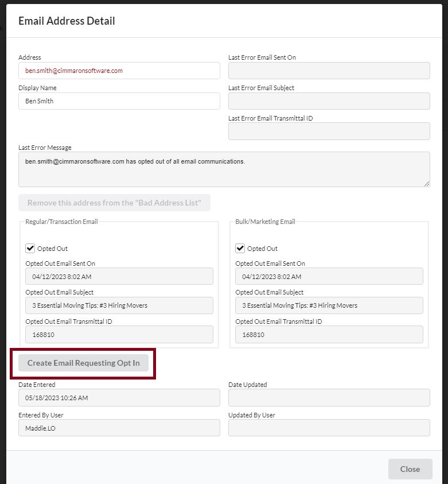Image resolution: width=448 pixels, height=484 pixels.
Task: Select the Last Error Email Sent On field
Action: [329, 71]
